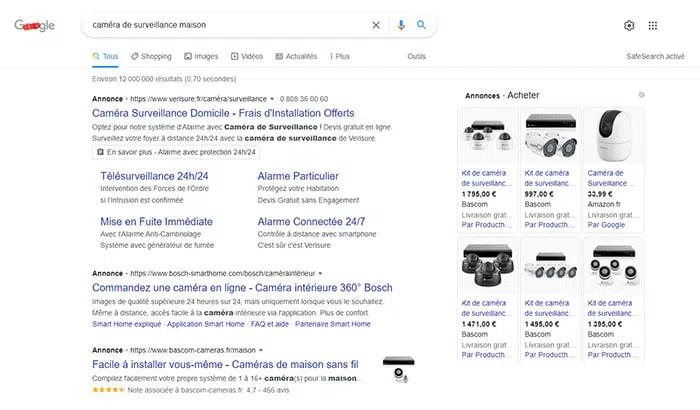
Task: Click Kit de caméra title priced 1 495,00 €
Action: [x=550, y=308]
